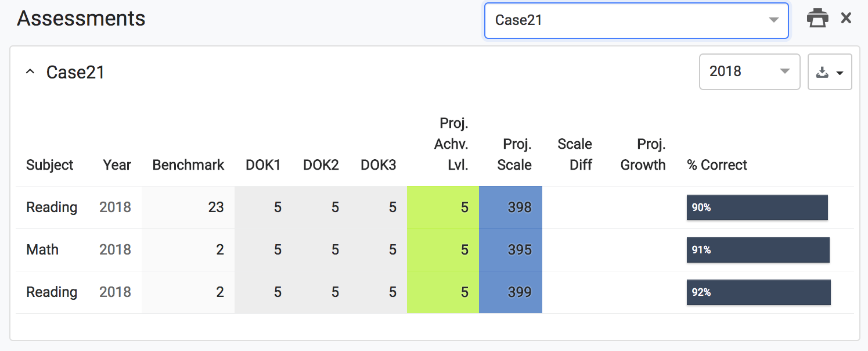The width and height of the screenshot is (868, 351).
Task: Collapse the Case21 section chevron
Action: (x=30, y=72)
